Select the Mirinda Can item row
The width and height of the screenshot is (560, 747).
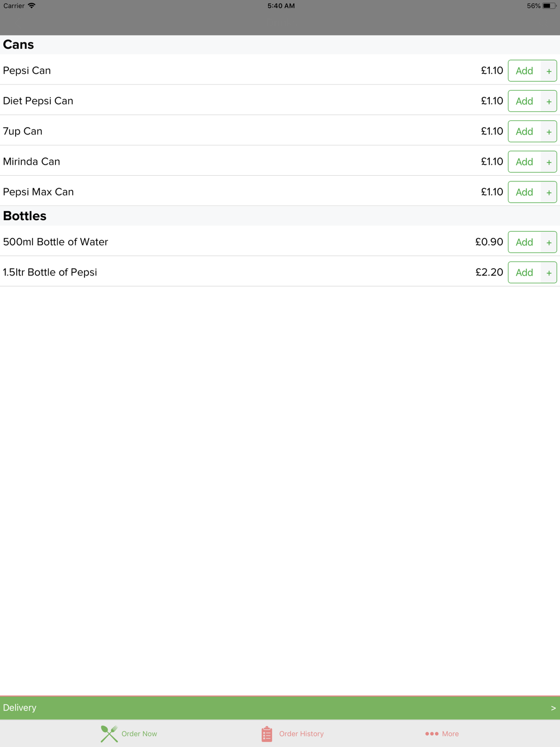pos(280,161)
